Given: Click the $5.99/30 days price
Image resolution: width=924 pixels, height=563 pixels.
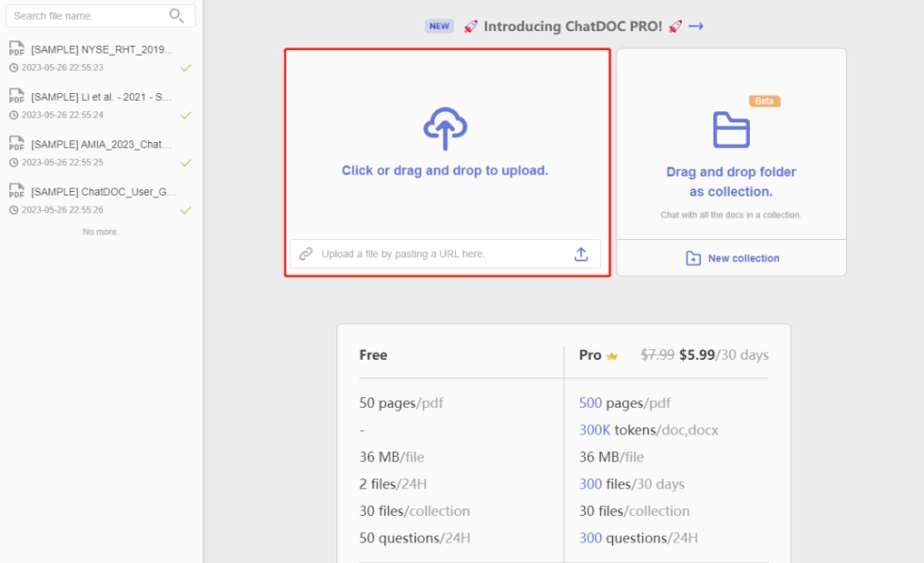Looking at the screenshot, I should (x=723, y=355).
